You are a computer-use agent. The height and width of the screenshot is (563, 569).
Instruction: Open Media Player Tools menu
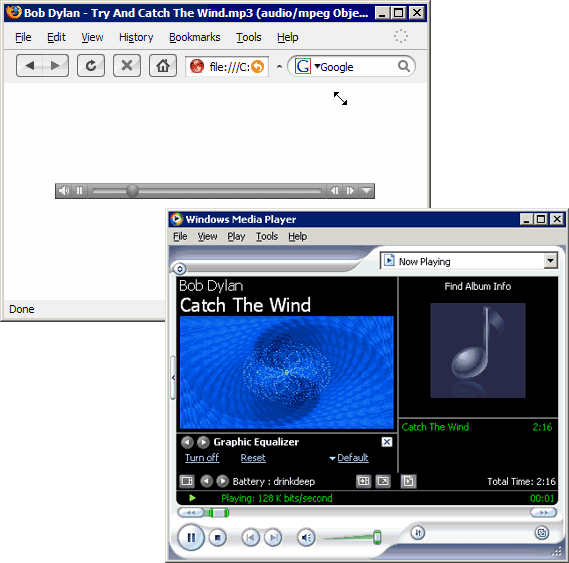pos(267,237)
